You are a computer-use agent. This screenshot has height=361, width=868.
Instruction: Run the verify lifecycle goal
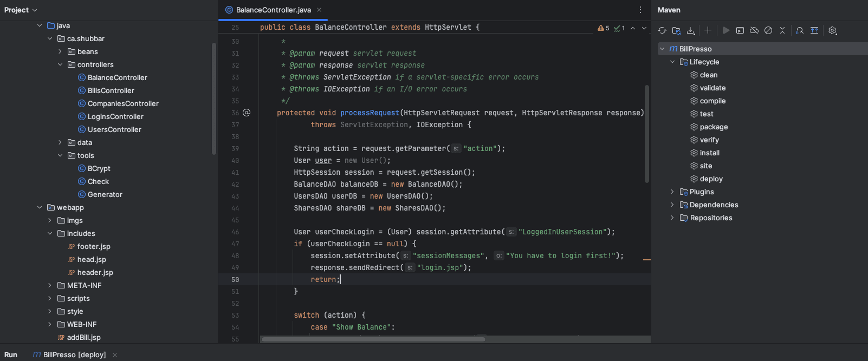point(709,140)
